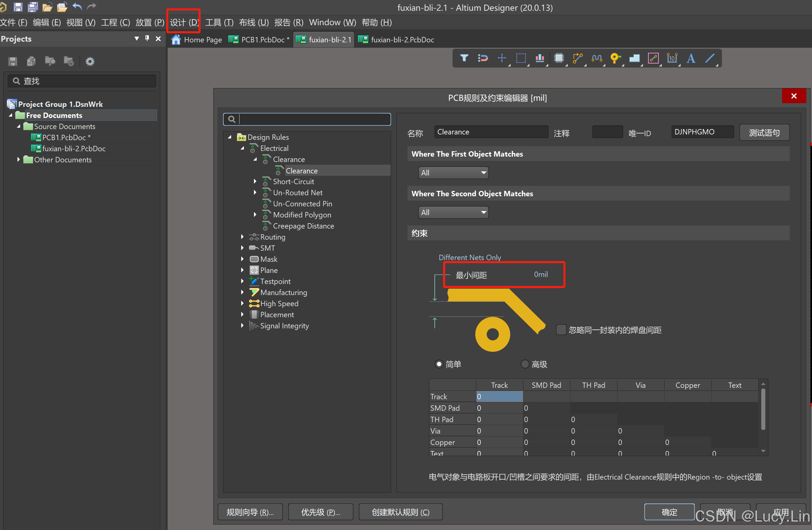
Task: Open the 设计 (D) menu
Action: click(184, 23)
